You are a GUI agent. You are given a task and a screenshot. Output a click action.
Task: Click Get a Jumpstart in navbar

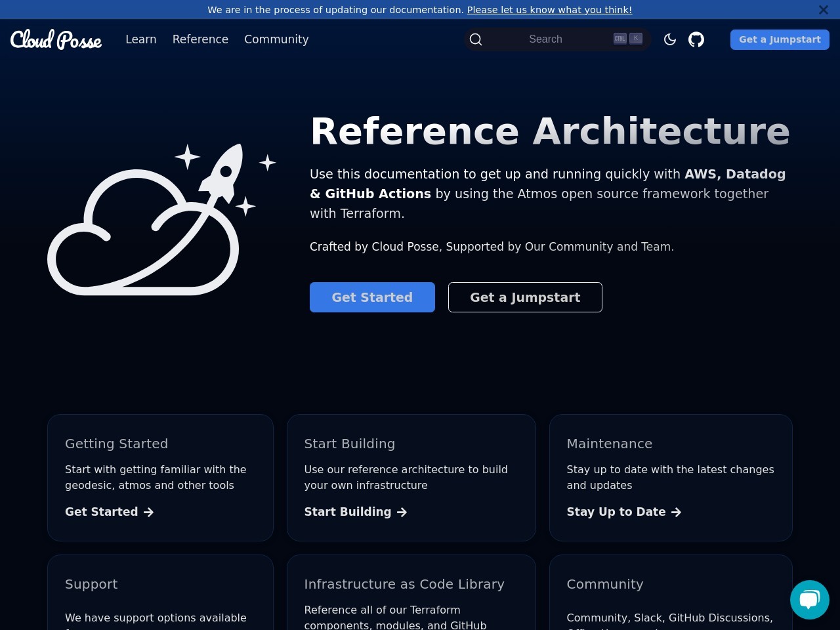(780, 39)
